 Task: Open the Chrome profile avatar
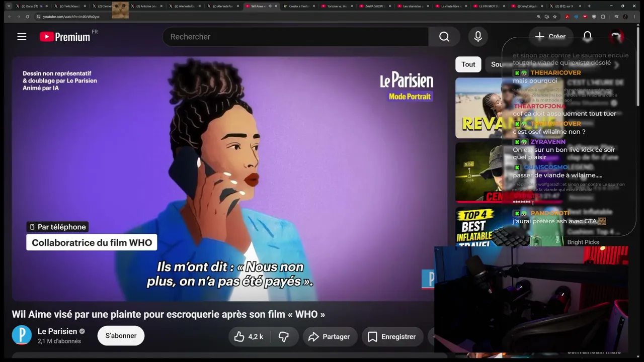(626, 17)
